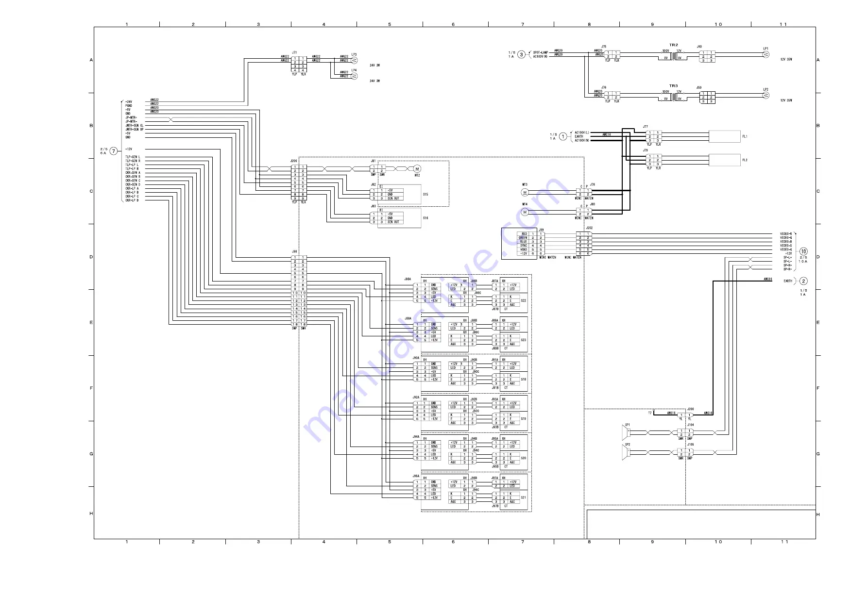Select the PGND signal label
This screenshot has width=868, height=613.
tap(129, 106)
